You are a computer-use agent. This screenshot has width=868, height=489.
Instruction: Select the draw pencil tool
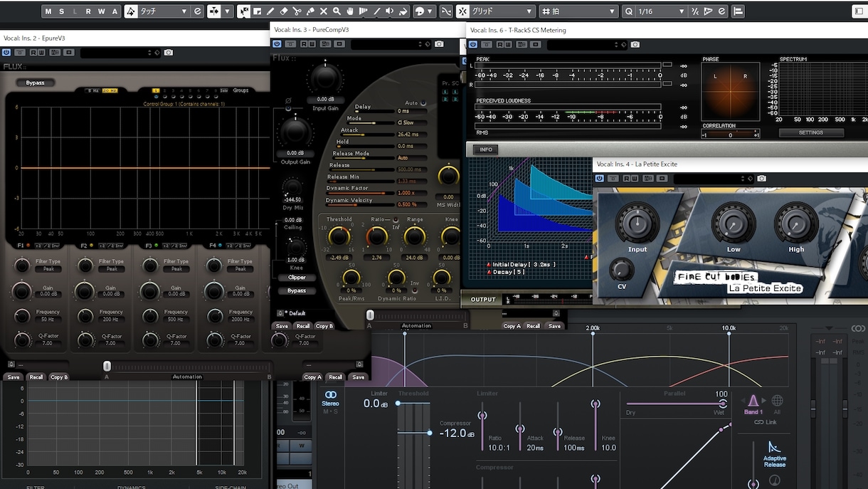click(x=270, y=11)
